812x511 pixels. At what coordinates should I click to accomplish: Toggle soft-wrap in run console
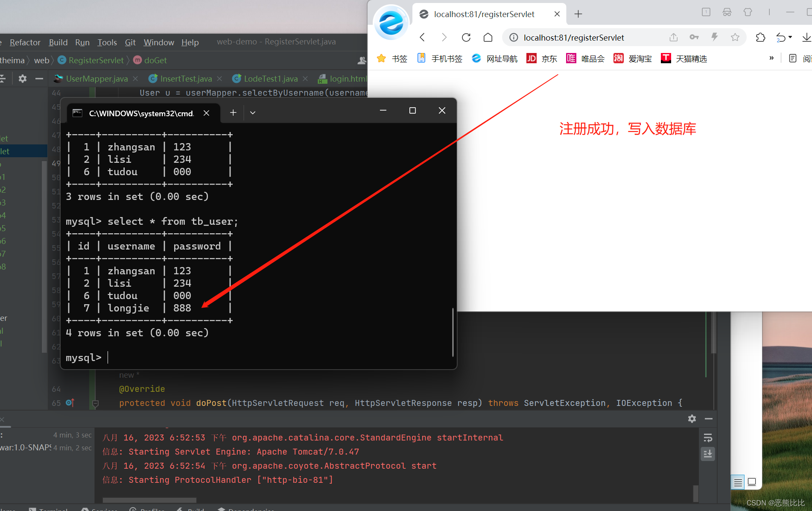(x=708, y=438)
